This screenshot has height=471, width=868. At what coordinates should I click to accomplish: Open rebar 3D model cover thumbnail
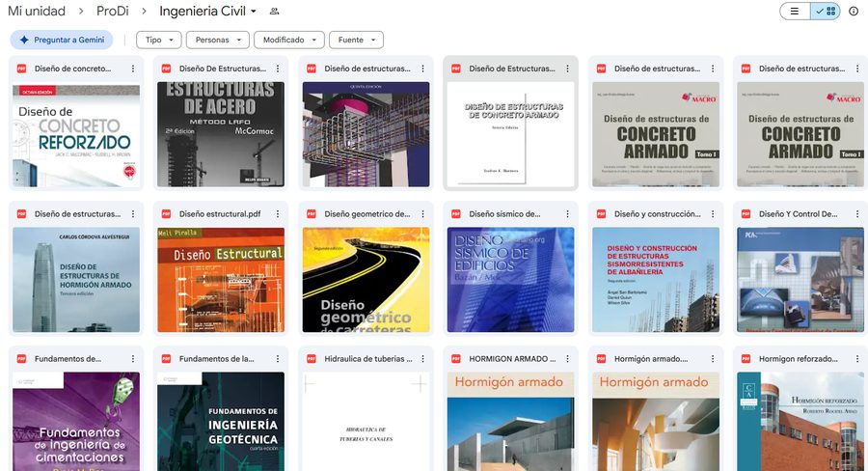(366, 135)
